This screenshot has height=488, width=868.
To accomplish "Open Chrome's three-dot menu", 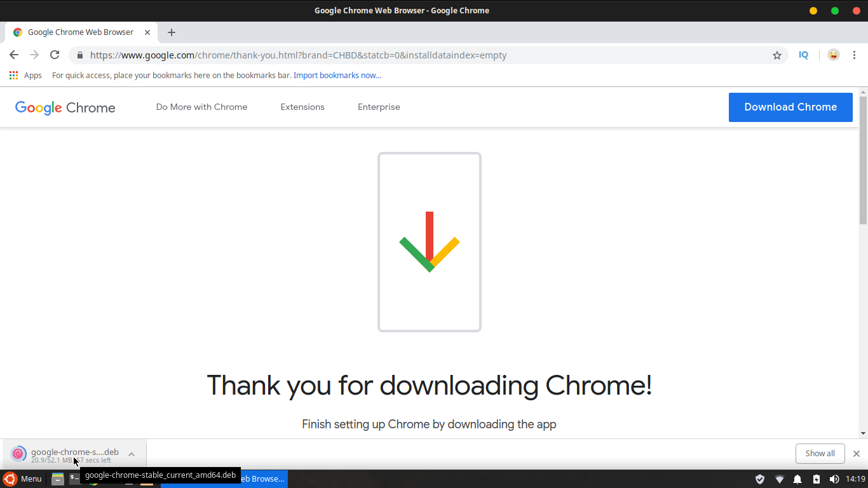I will coord(855,55).
